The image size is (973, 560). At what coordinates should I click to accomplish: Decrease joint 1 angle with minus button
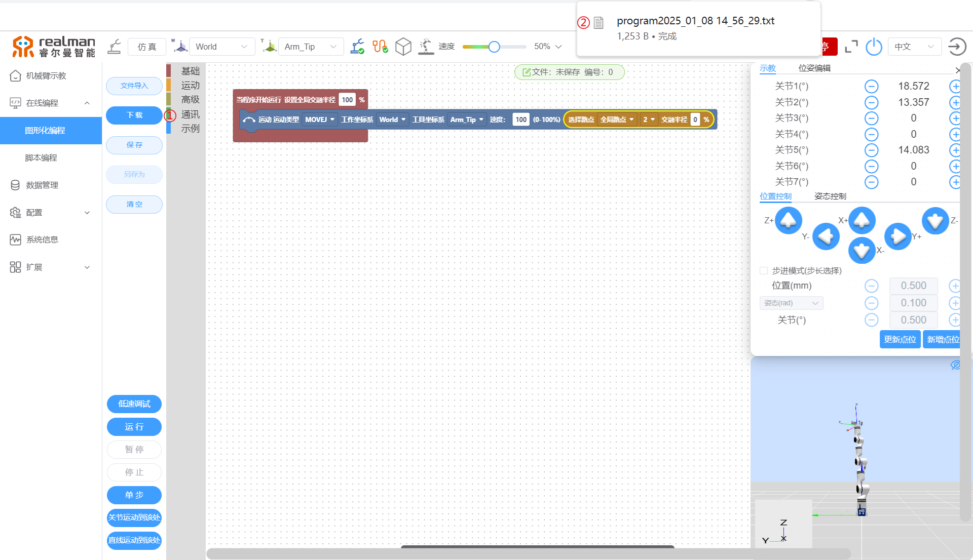[871, 87]
